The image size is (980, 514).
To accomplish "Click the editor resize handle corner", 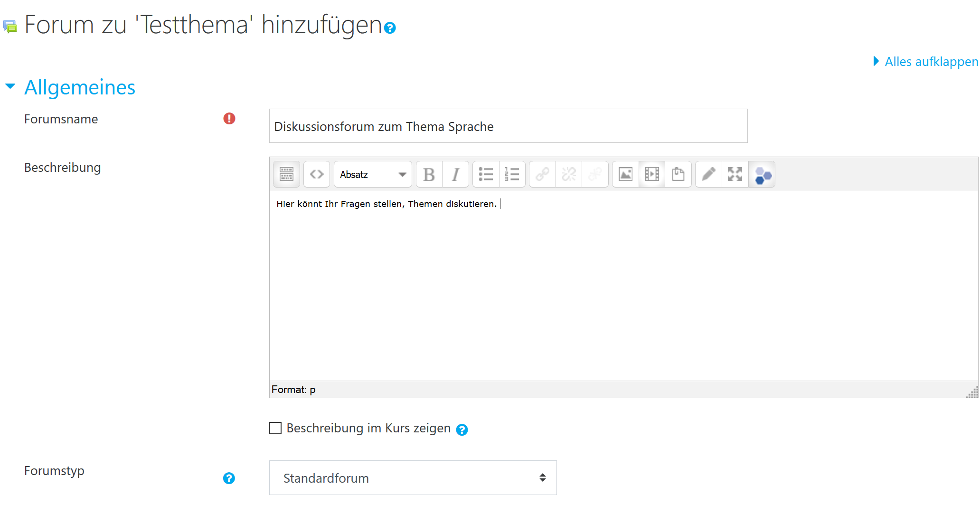I will click(x=973, y=393).
